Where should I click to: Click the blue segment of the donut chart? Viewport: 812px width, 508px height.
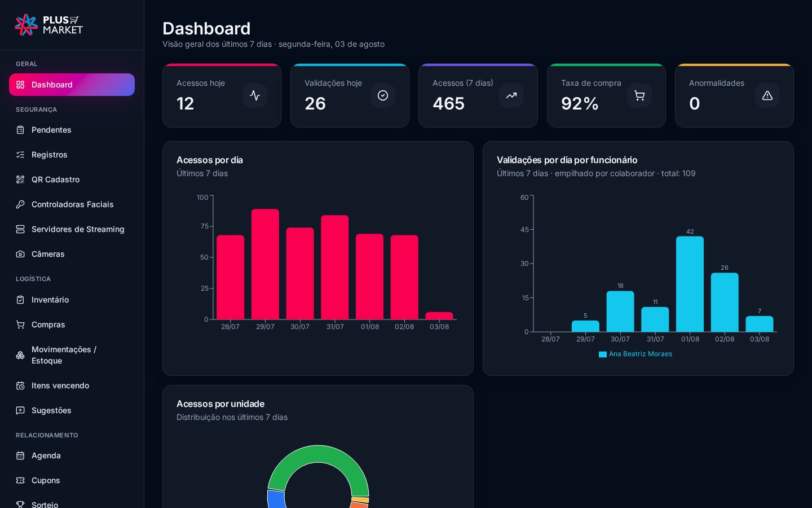(x=275, y=500)
